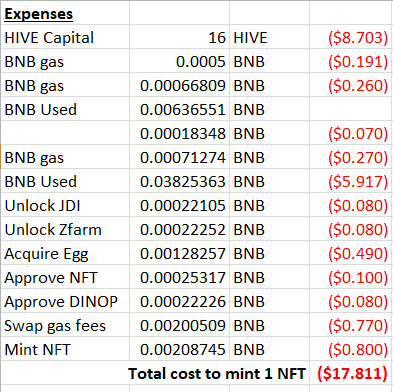This screenshot has width=393, height=392.
Task: Click the 0.00636551 BNB Used amount
Action: pos(179,109)
